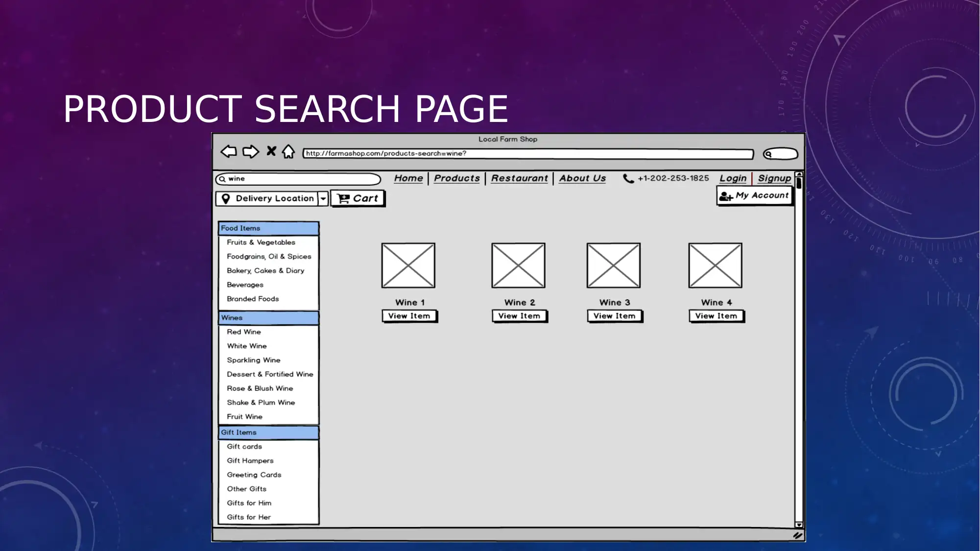The height and width of the screenshot is (551, 980).
Task: Open My Account button
Action: [755, 196]
